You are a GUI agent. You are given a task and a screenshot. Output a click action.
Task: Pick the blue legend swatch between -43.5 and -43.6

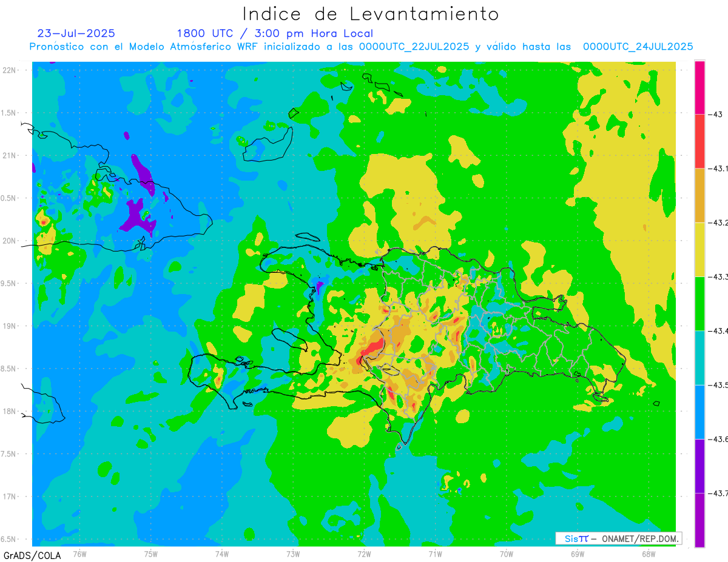699,412
